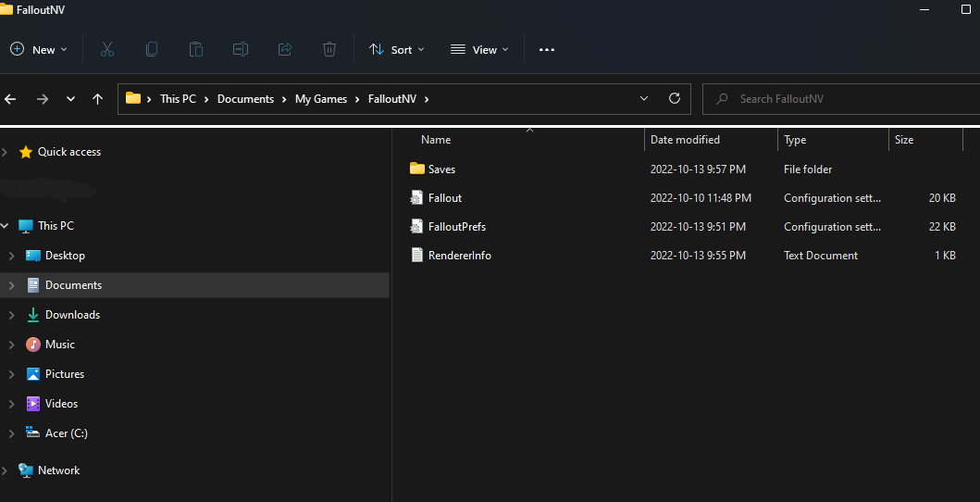
Task: Click the 2022-10-10 11:48 PM date cell
Action: pyautogui.click(x=701, y=197)
